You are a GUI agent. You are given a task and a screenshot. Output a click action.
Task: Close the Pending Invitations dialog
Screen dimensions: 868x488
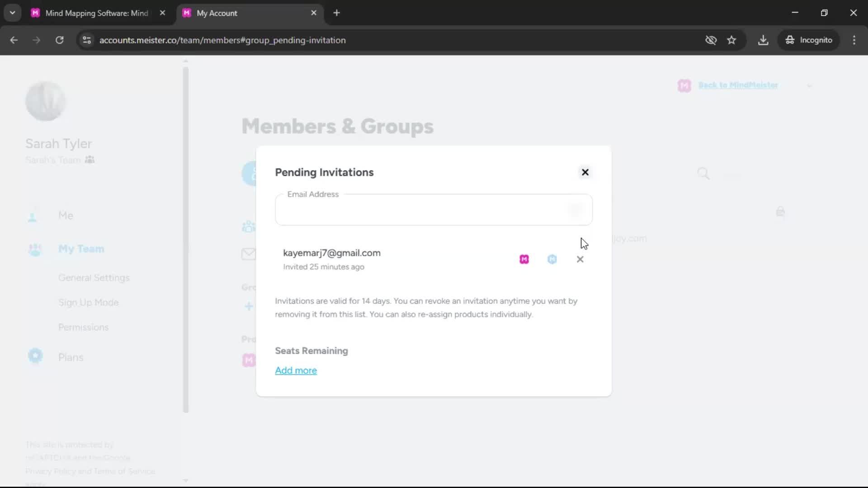click(x=585, y=172)
